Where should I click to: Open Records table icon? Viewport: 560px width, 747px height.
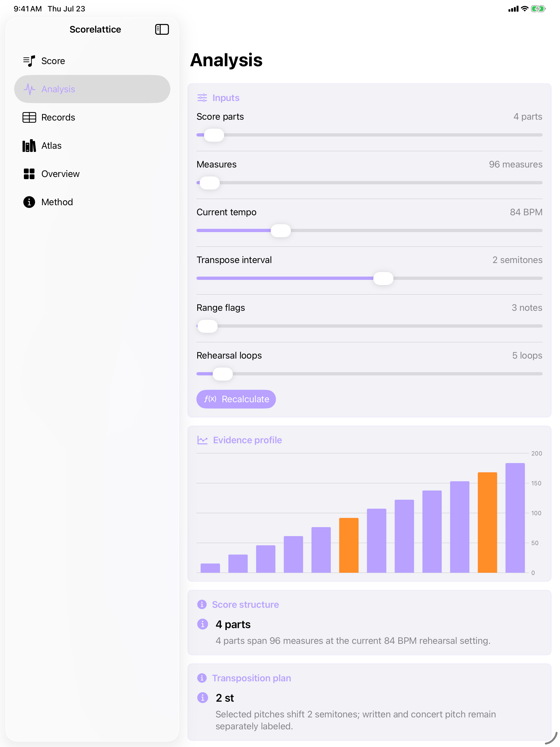point(29,117)
